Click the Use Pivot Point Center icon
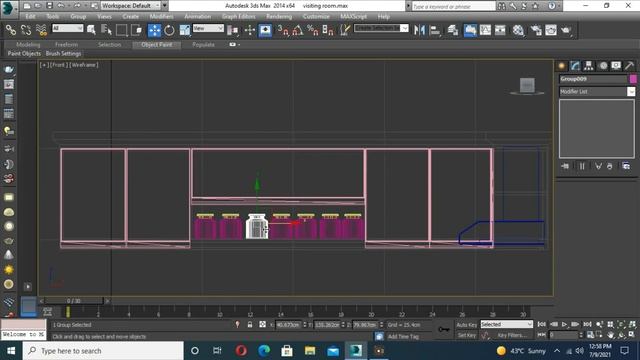Viewport: 640px width, 360px height. pyautogui.click(x=233, y=30)
